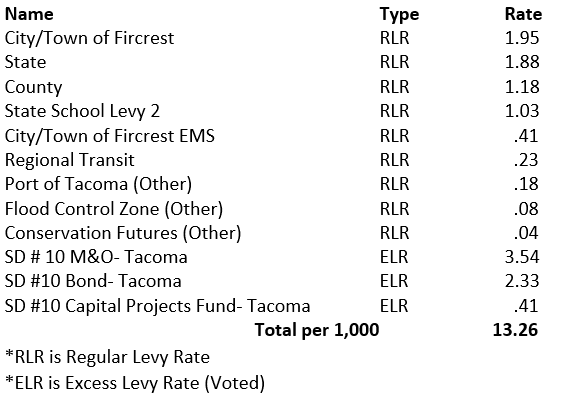Select SD #10 Bond- Tacoma entry
The height and width of the screenshot is (399, 568).
pos(93,281)
